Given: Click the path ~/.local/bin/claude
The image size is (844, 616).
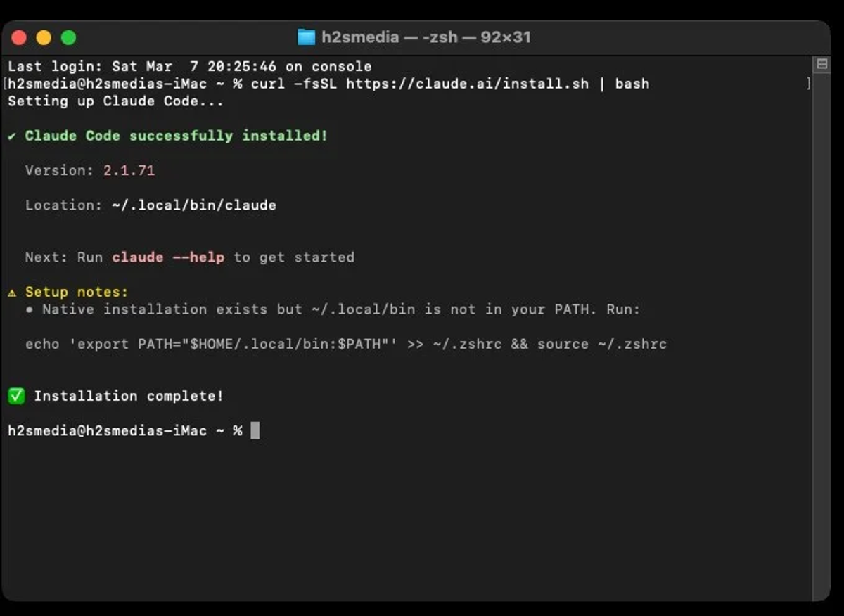Looking at the screenshot, I should click(x=194, y=205).
